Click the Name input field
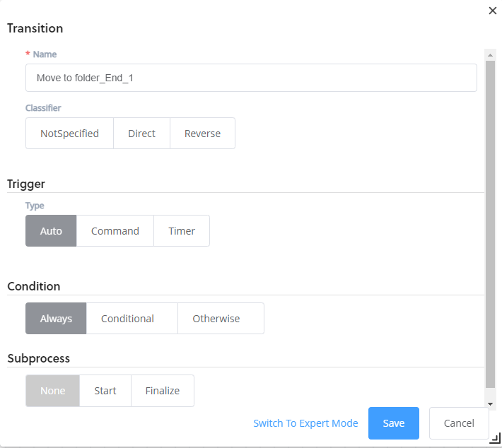Image resolution: width=502 pixels, height=448 pixels. 251,78
